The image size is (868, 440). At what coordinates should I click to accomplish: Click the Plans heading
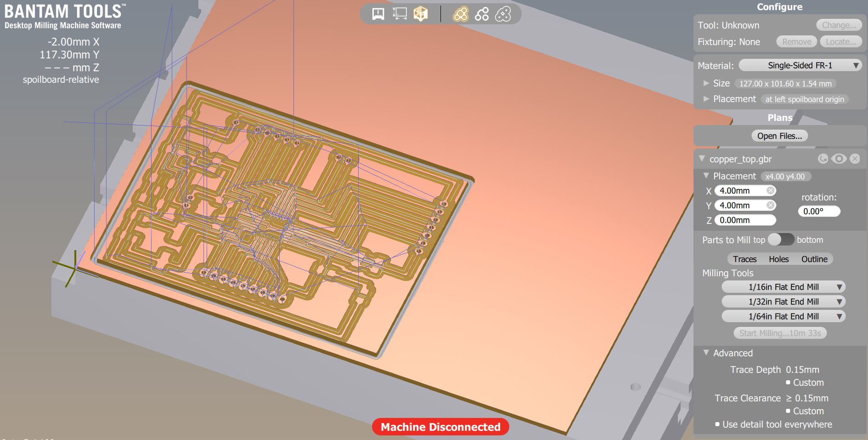point(780,118)
